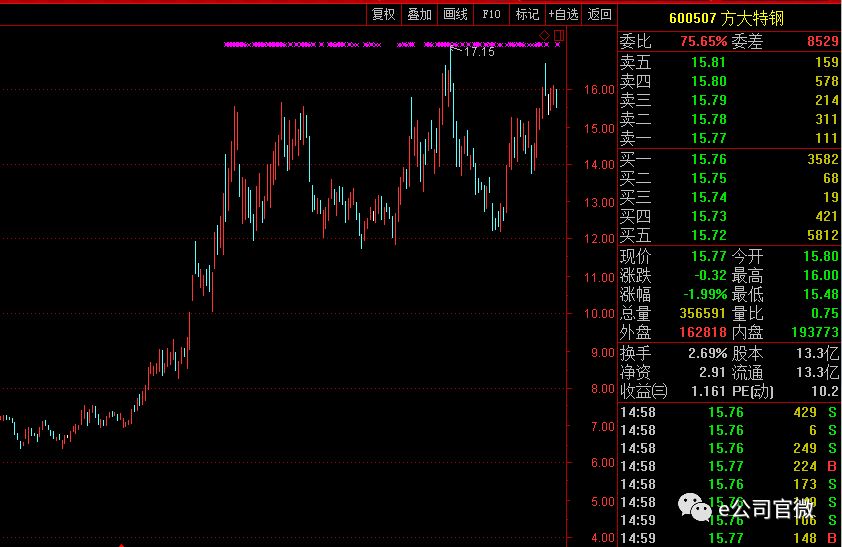Click the 买五 price 15.72
This screenshot has height=547, width=842.
click(x=709, y=235)
